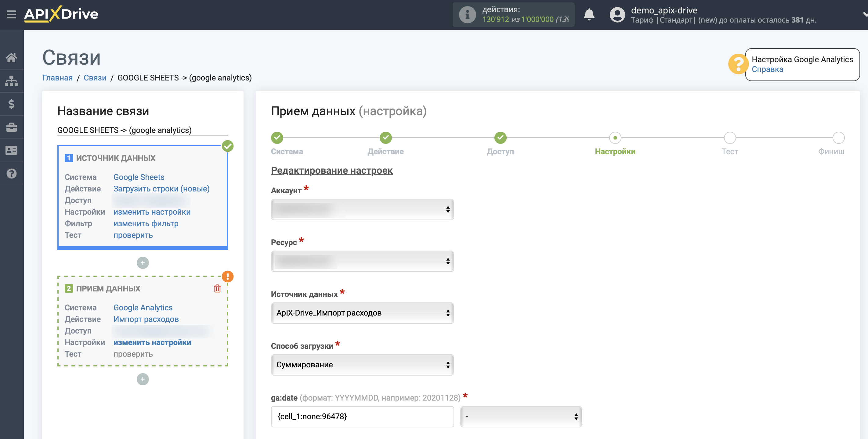Click the ga:date input field

coord(362,417)
